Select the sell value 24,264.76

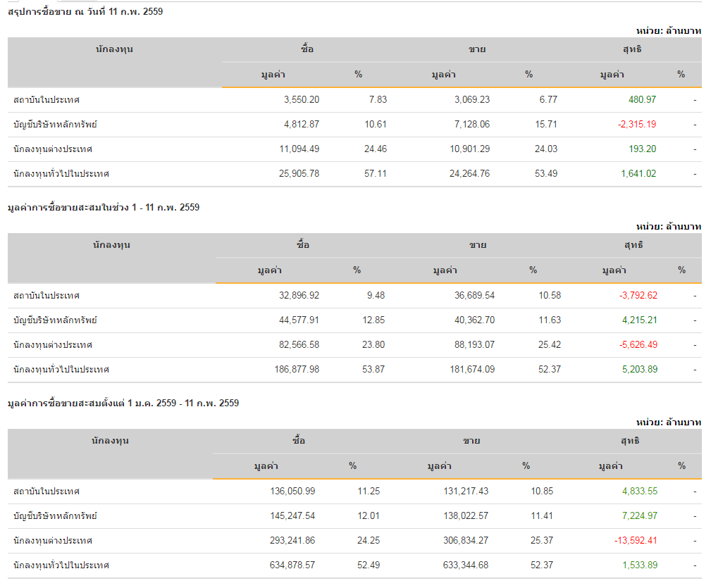(469, 174)
